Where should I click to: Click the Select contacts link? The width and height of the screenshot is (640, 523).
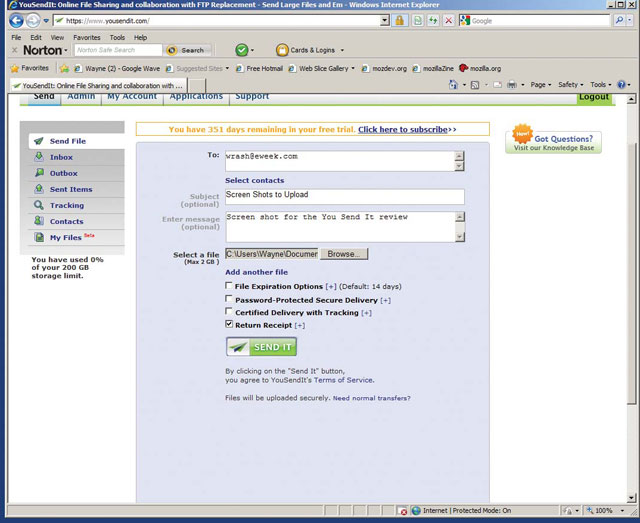pos(255,180)
